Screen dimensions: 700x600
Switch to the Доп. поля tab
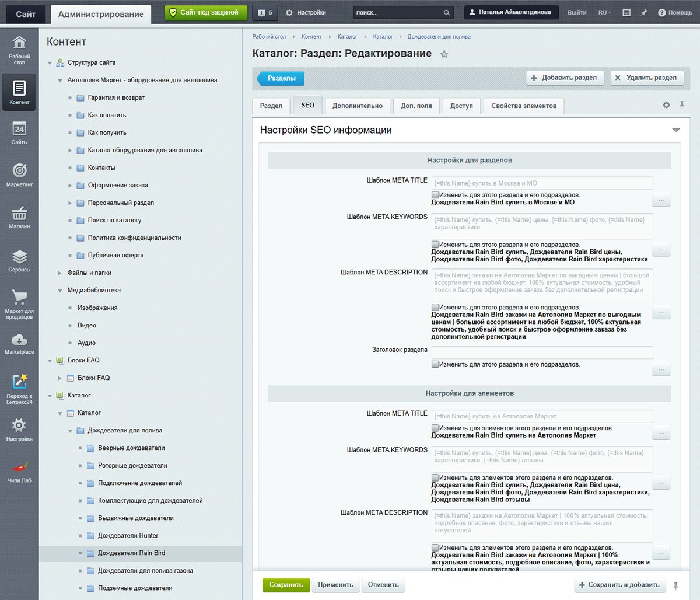[x=416, y=106]
